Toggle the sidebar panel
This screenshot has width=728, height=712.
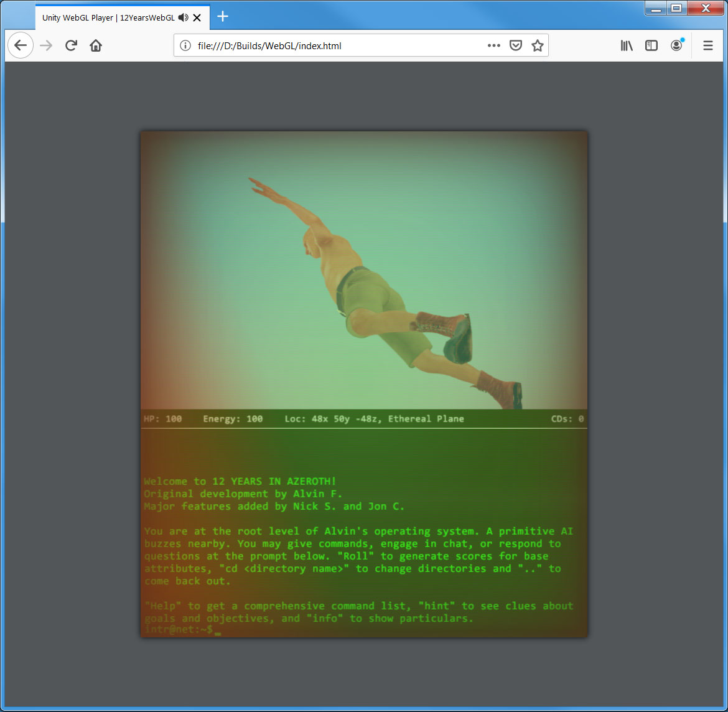[651, 45]
